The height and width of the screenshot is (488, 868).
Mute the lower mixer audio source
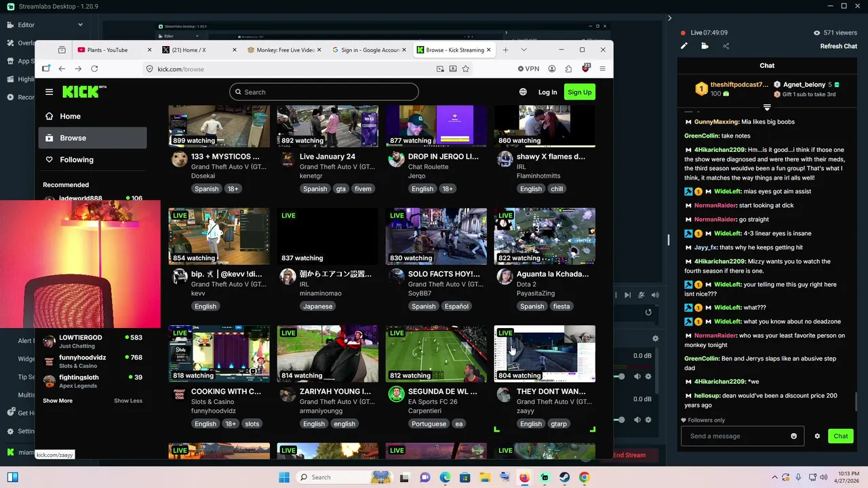tap(637, 420)
